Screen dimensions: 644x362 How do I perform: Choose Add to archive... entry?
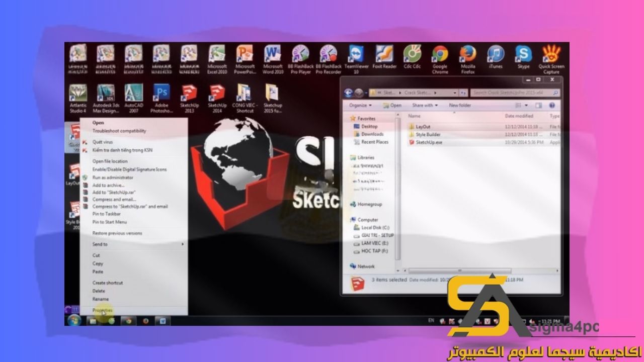108,186
